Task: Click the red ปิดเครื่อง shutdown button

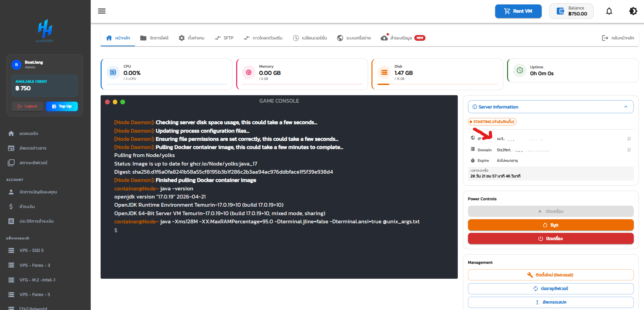Action: [551, 239]
